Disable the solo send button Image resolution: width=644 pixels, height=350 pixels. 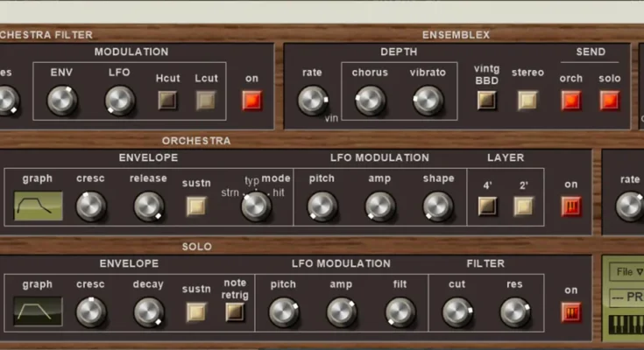(609, 100)
